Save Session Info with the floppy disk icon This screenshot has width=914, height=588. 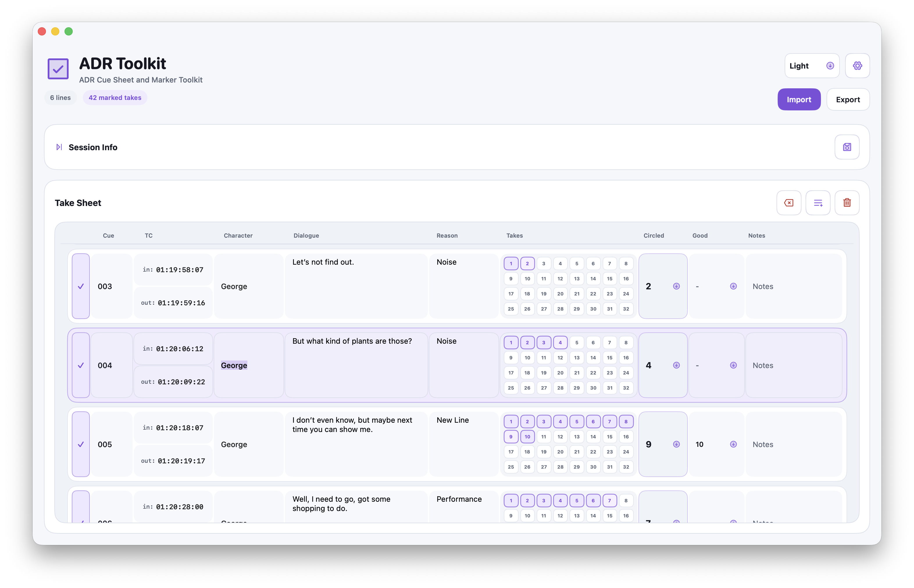tap(847, 147)
